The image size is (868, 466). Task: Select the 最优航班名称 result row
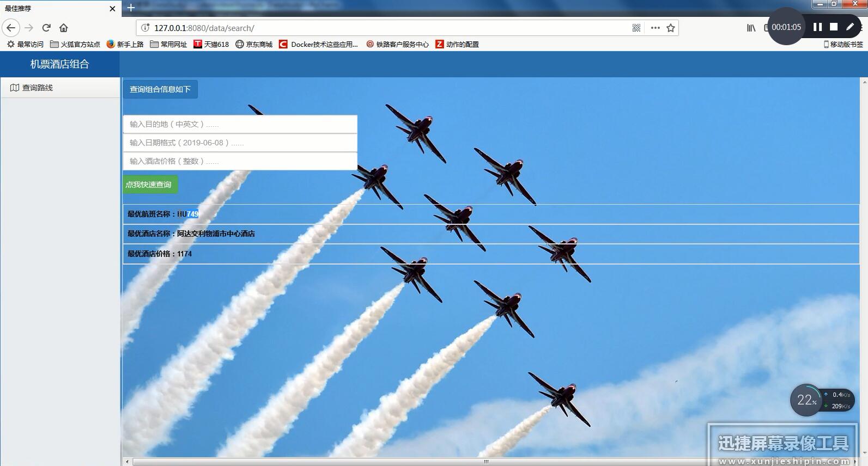pos(491,214)
